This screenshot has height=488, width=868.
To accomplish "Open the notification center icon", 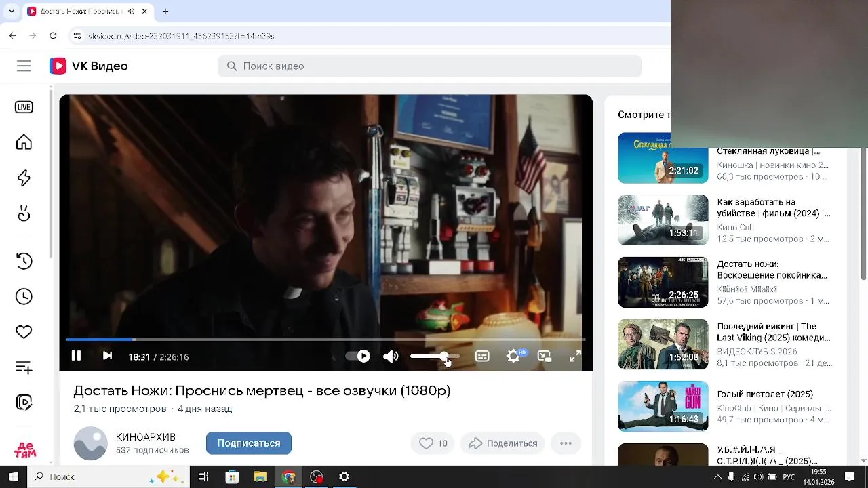I will (x=850, y=477).
